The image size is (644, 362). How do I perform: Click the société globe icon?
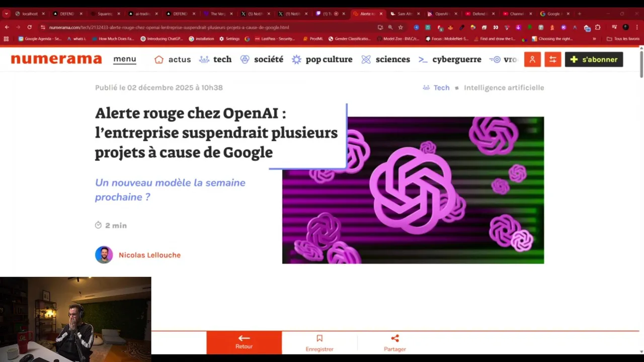(x=245, y=59)
